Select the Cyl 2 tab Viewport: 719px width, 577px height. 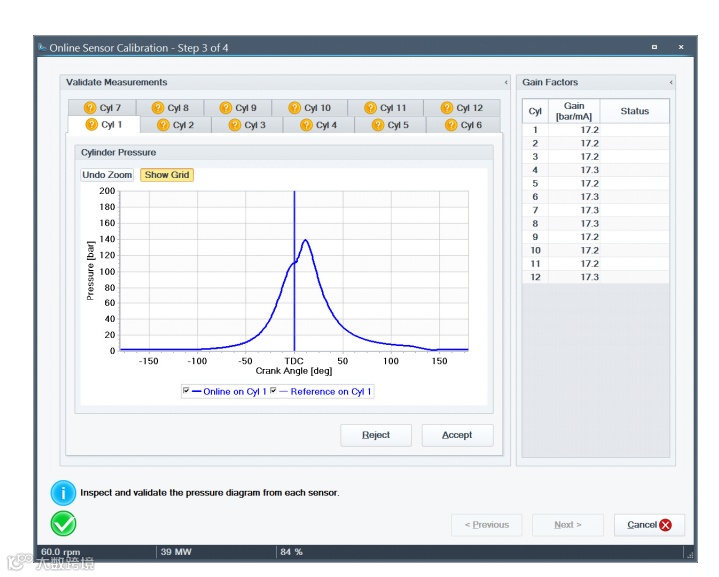[176, 125]
